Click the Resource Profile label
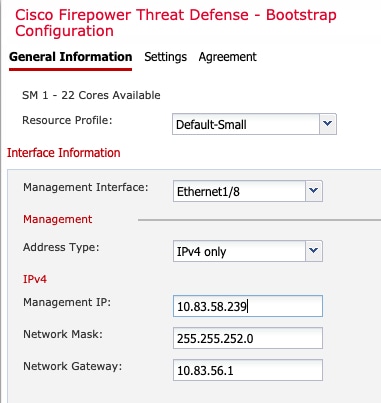Viewport: 381px width, 403px height. (x=67, y=120)
